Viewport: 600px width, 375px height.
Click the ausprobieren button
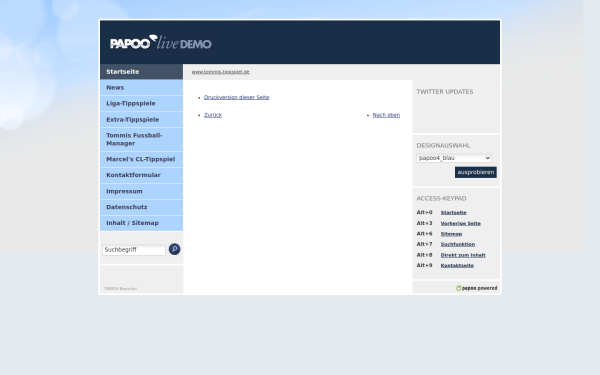click(x=476, y=172)
